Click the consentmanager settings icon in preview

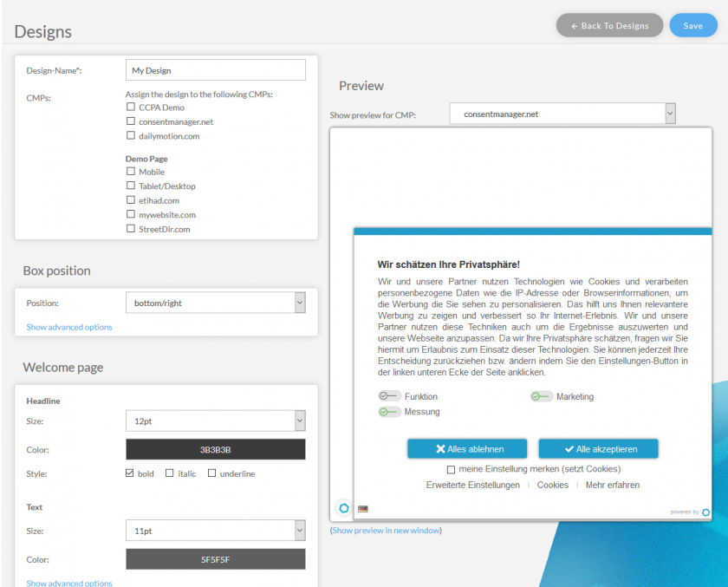click(344, 508)
